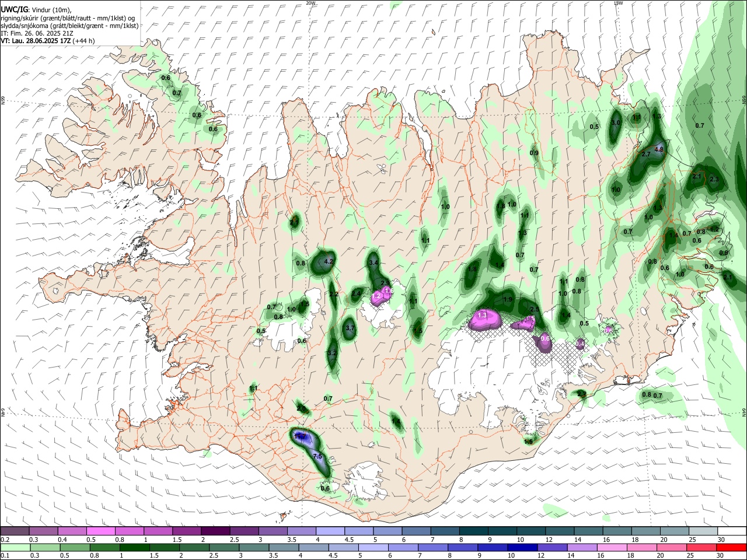This screenshot has width=747, height=560.
Task: Select the medium green 0.5 rain legend swatch
Action: [x=75, y=547]
